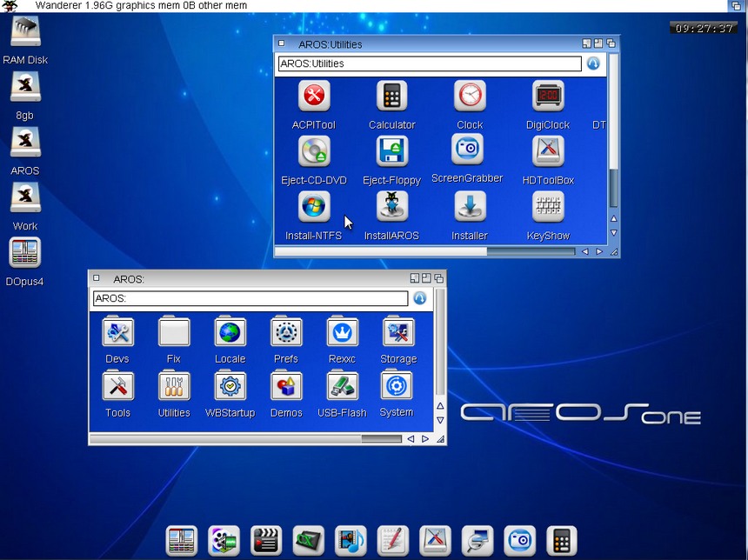Go to parent directory in Utilities window
Viewport: 748px width, 560px height.
click(x=593, y=63)
